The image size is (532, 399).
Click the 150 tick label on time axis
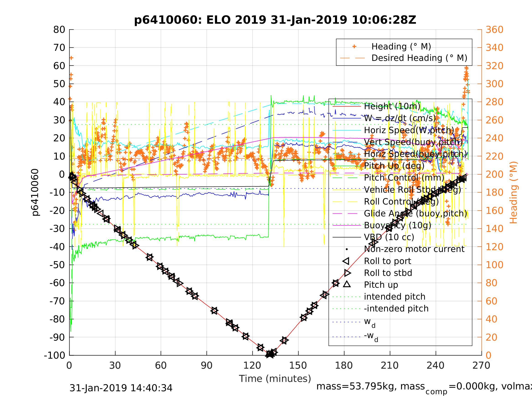pyautogui.click(x=298, y=365)
